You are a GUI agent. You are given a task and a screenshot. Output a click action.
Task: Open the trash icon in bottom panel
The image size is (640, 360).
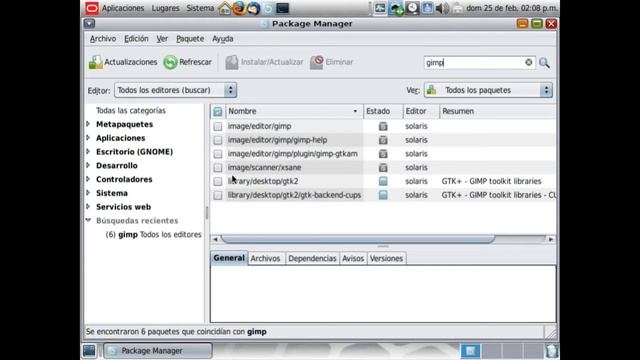tap(551, 351)
